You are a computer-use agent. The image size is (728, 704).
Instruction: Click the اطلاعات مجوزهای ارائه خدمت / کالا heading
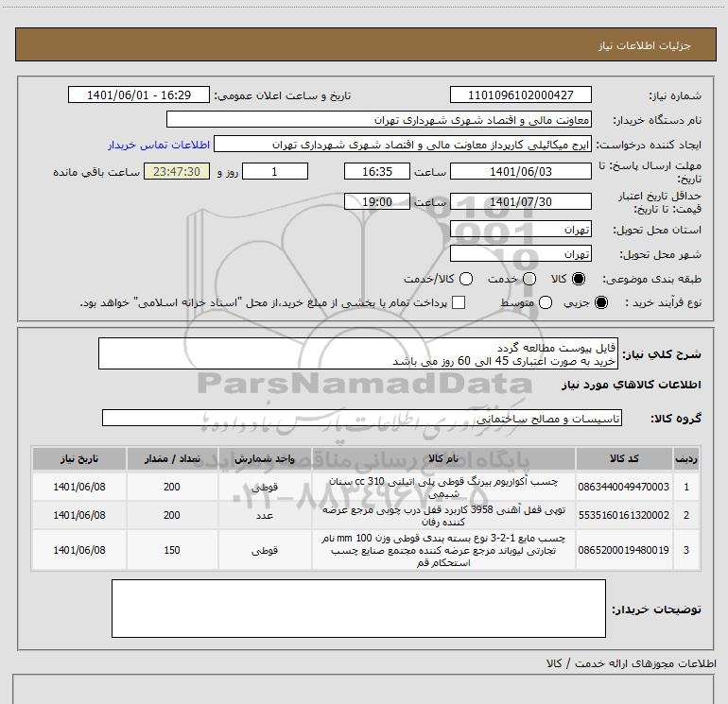point(631,663)
